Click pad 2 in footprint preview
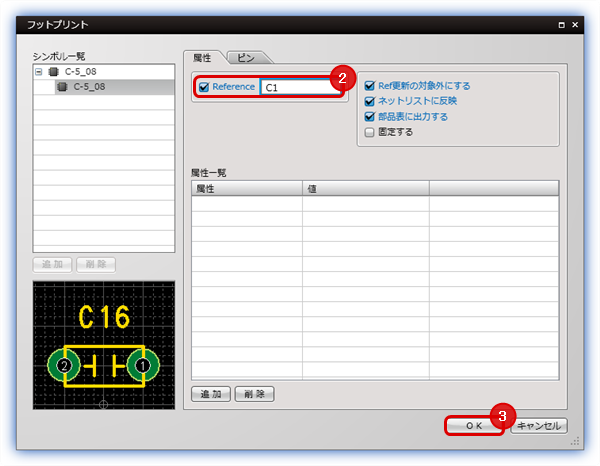The height and width of the screenshot is (466, 600). 64,366
